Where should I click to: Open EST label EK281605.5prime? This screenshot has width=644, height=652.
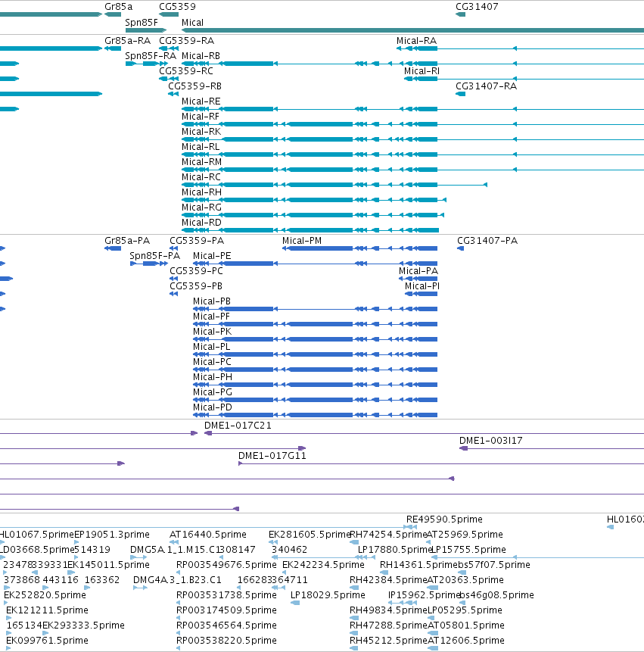[x=310, y=535]
